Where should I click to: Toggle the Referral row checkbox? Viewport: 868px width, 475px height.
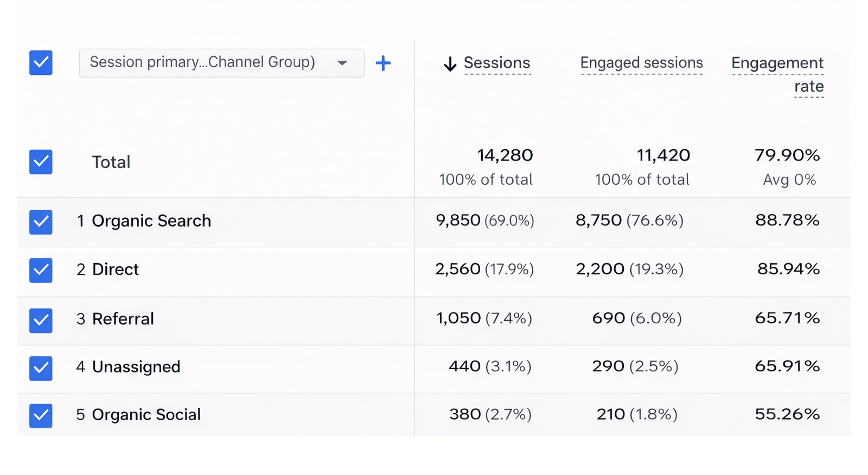[x=41, y=320]
